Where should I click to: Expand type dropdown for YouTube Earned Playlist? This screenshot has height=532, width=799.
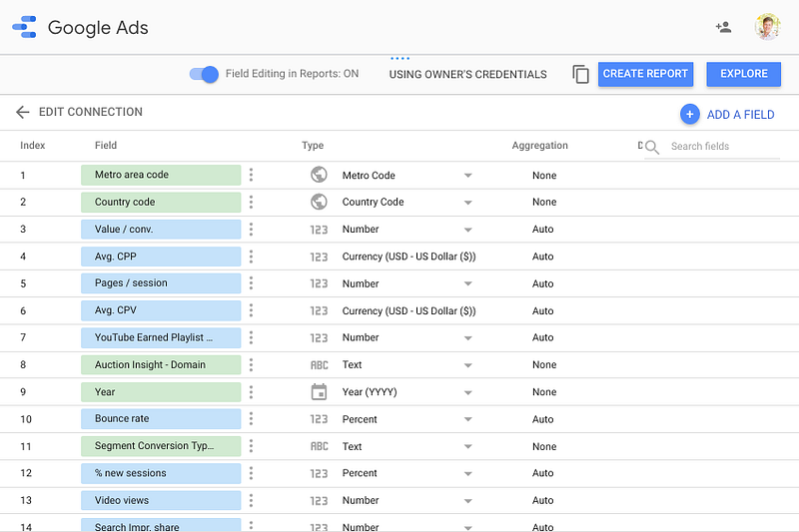[467, 338]
